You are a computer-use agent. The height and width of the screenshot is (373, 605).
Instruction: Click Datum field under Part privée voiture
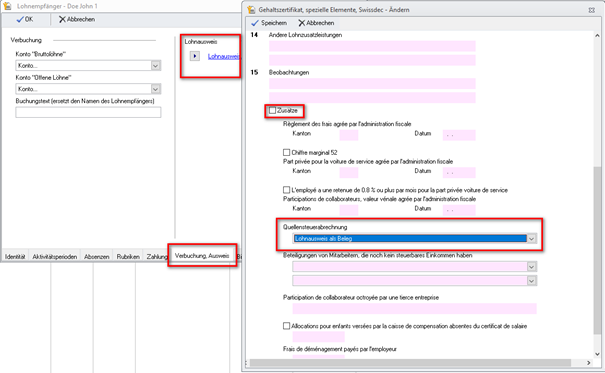(x=459, y=172)
